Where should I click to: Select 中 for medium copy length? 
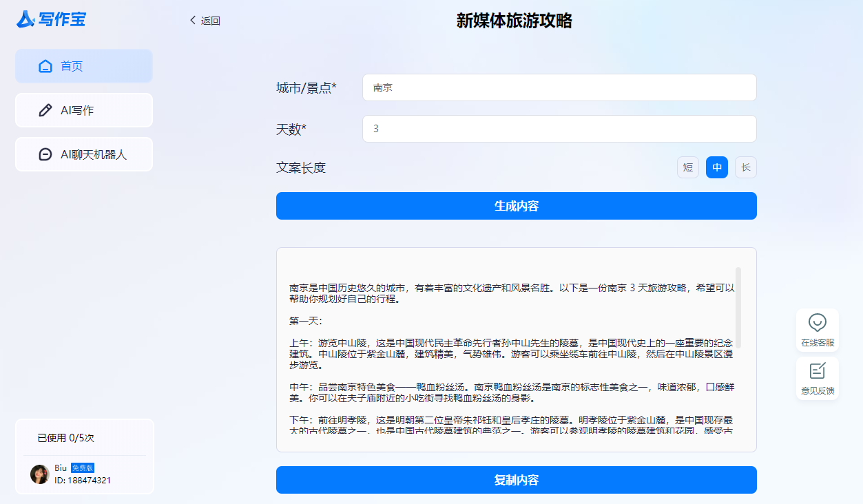[x=716, y=167]
